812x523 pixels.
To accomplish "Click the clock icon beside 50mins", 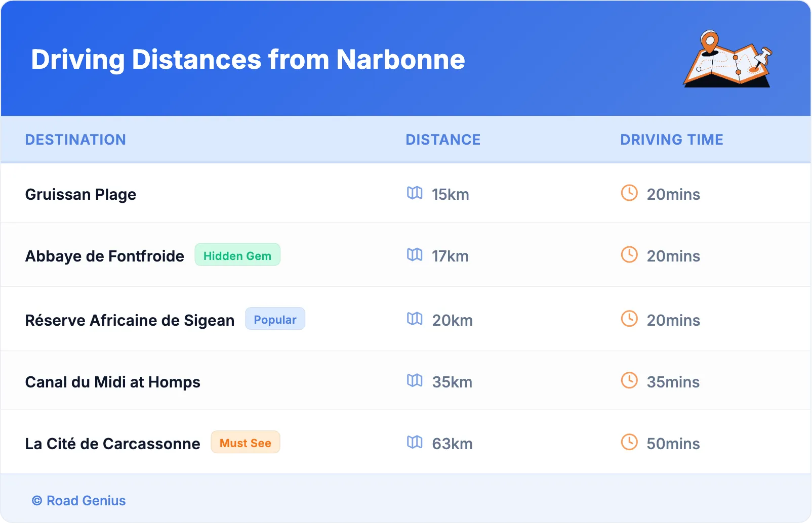I will tap(629, 442).
